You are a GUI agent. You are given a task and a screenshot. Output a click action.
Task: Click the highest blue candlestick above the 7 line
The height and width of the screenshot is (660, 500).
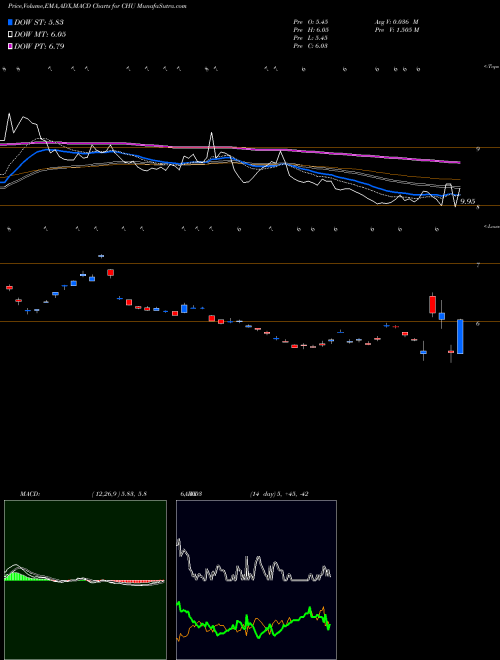coord(101,256)
